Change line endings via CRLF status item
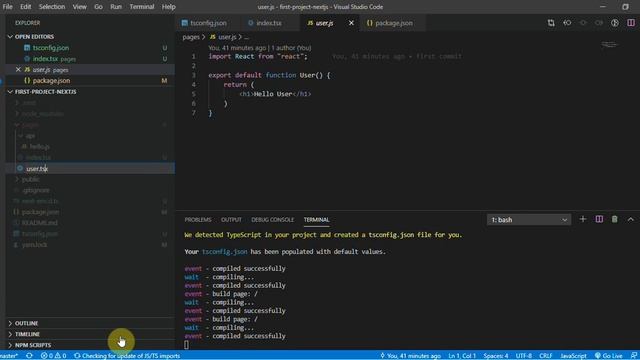The height and width of the screenshot is (360, 640). 545,356
